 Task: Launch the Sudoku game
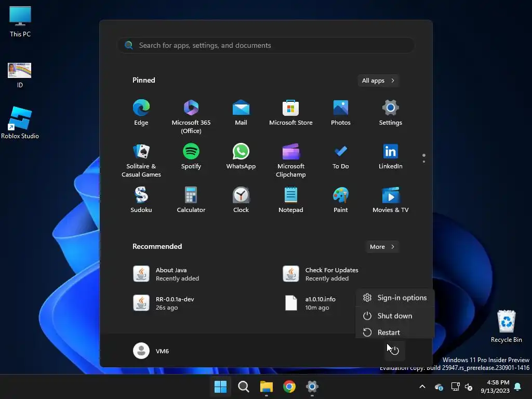click(141, 201)
